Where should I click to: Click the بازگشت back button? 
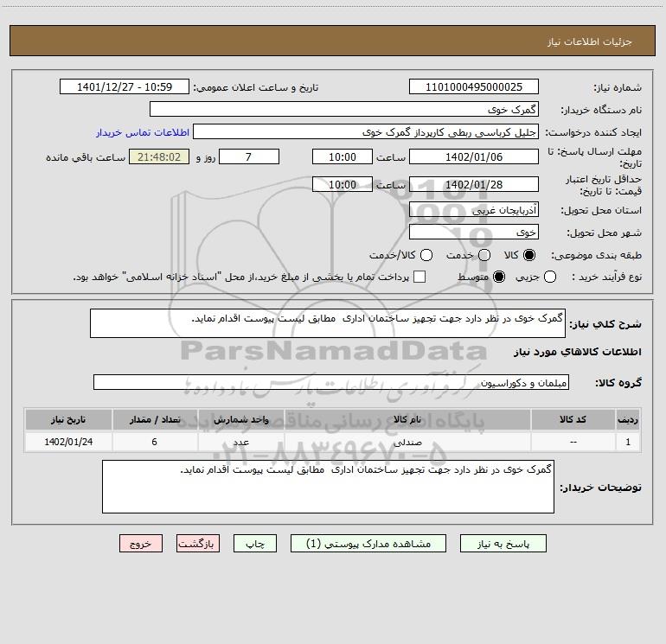click(x=198, y=544)
